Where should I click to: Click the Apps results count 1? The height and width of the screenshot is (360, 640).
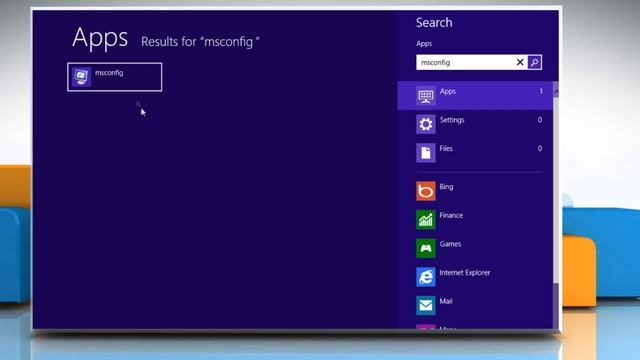541,91
